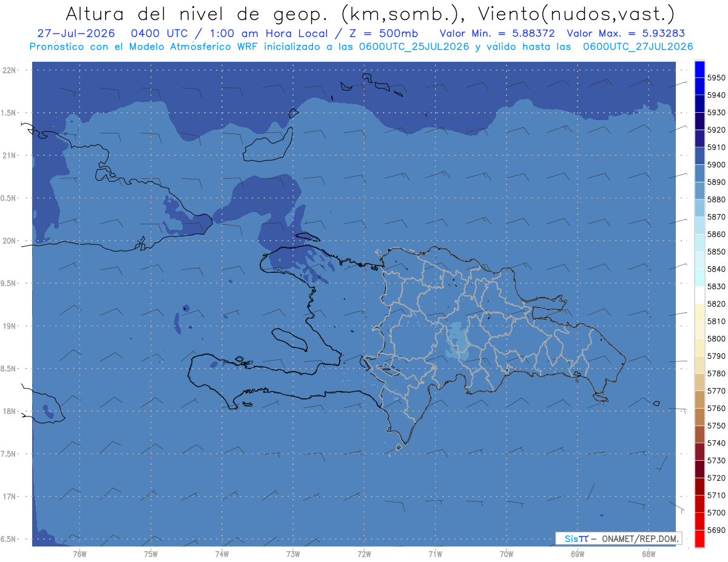Pick the legend color between 5890 and 5880
The image size is (728, 562).
699,190
